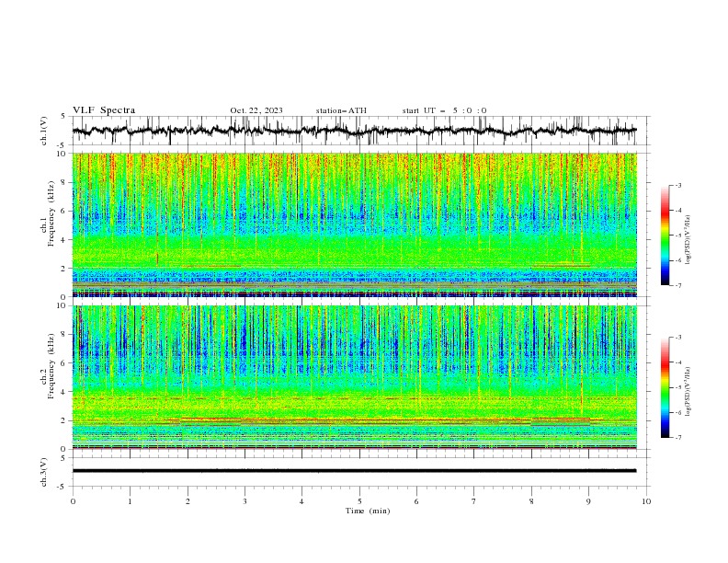Click inside the ch.1 spectrogram panel

coord(355,224)
